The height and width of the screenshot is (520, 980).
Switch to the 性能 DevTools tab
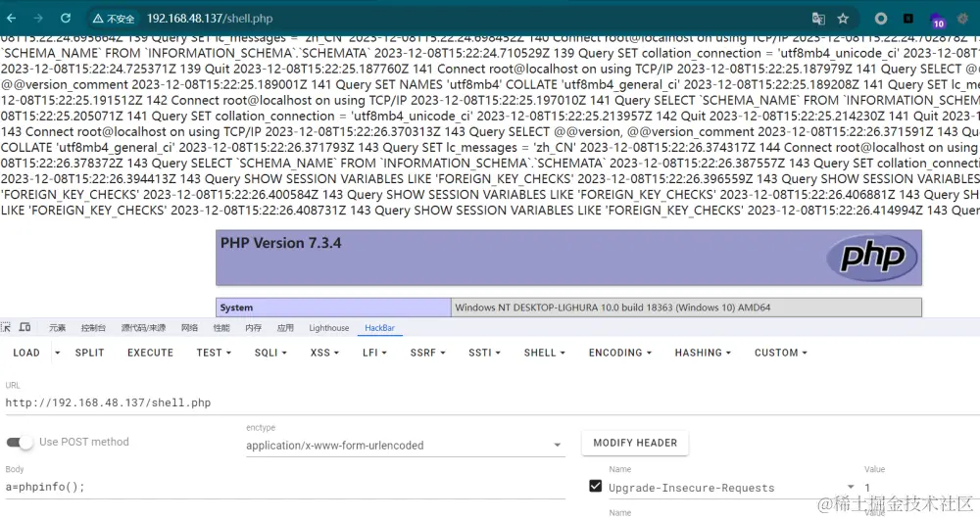(221, 328)
